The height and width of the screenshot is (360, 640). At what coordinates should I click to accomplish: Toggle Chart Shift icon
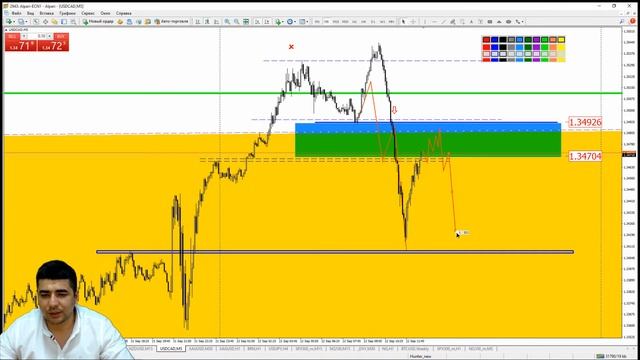pos(267,21)
